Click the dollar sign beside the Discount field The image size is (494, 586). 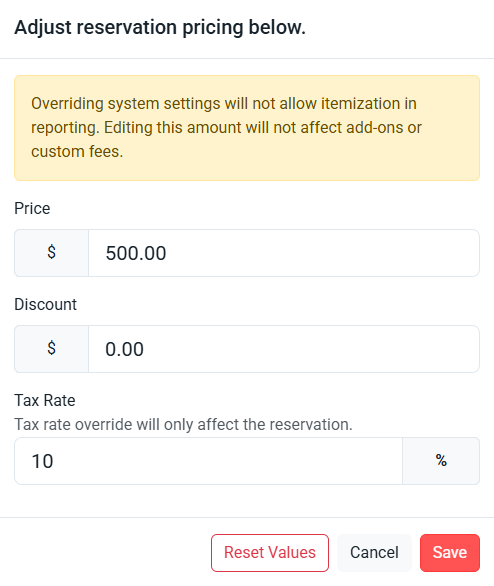click(52, 349)
